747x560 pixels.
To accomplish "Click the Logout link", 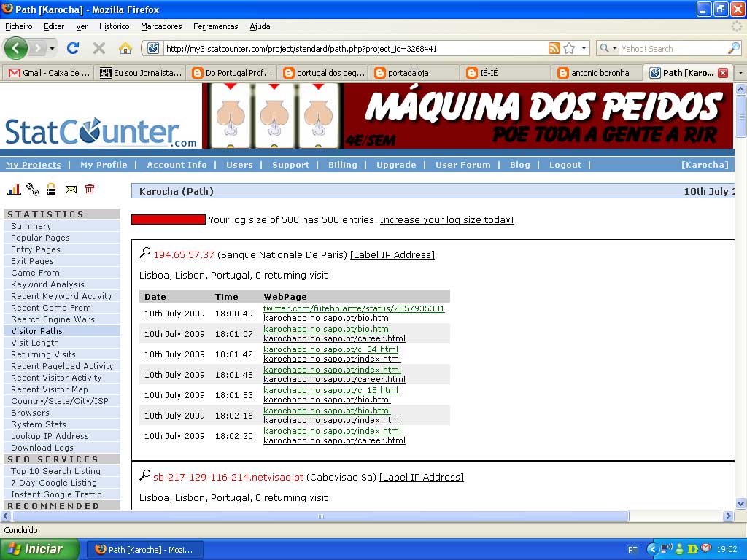I will point(565,165).
